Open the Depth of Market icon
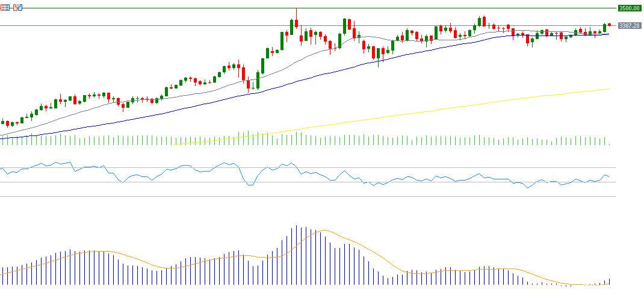The image size is (644, 301). coord(5,7)
